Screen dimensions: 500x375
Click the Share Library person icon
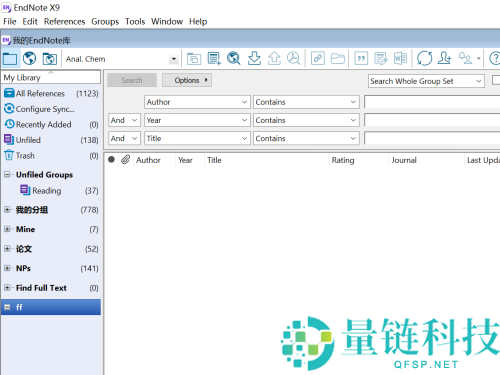pos(444,58)
